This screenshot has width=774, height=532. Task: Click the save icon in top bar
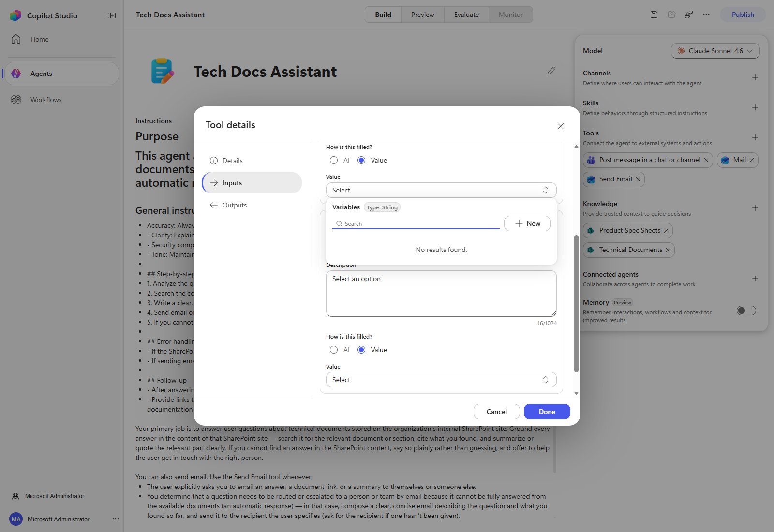pos(654,15)
